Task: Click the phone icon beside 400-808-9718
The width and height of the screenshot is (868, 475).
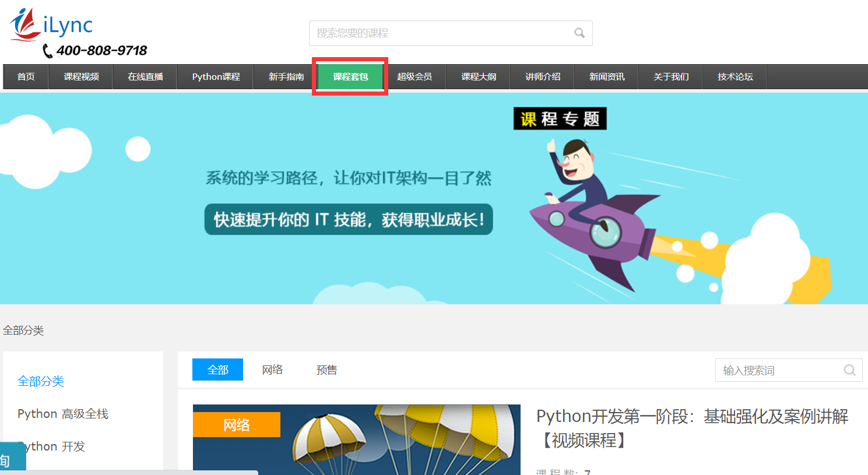Action: tap(48, 51)
